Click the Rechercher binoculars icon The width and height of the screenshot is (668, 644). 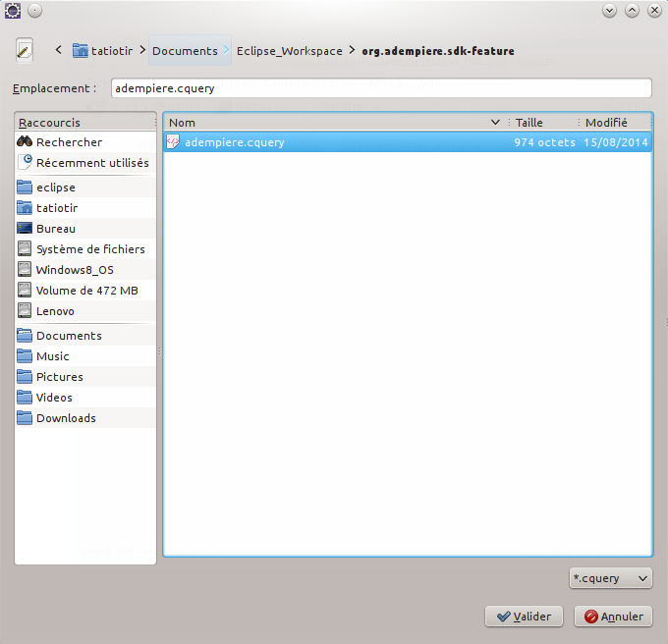tap(26, 142)
